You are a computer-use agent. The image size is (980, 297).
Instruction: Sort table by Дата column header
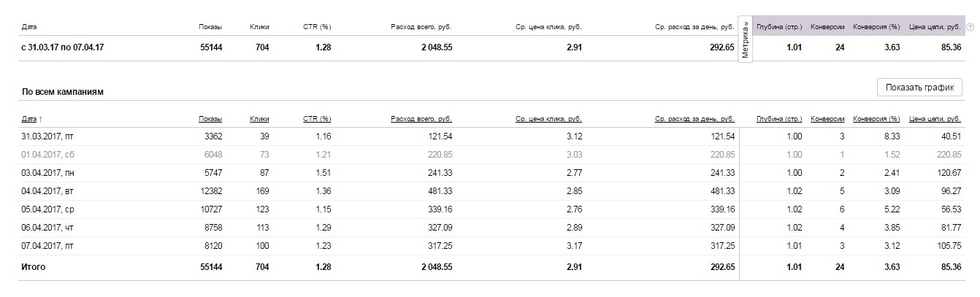pos(31,118)
